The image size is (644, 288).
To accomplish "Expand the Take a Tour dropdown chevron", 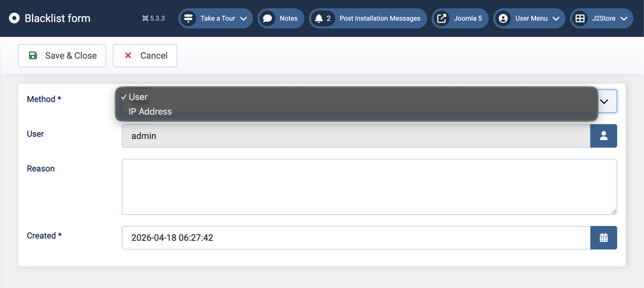I will pyautogui.click(x=244, y=19).
